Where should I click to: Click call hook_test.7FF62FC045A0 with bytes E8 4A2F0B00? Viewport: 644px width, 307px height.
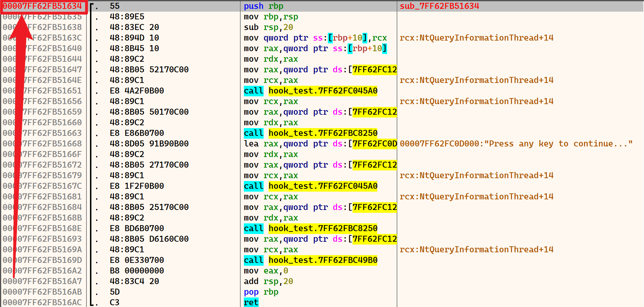point(311,91)
